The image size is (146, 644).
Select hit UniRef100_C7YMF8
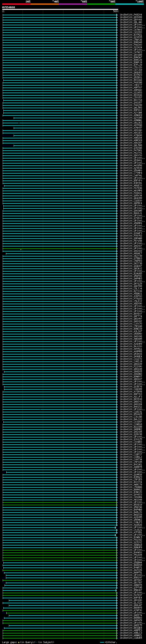coord(131,173)
